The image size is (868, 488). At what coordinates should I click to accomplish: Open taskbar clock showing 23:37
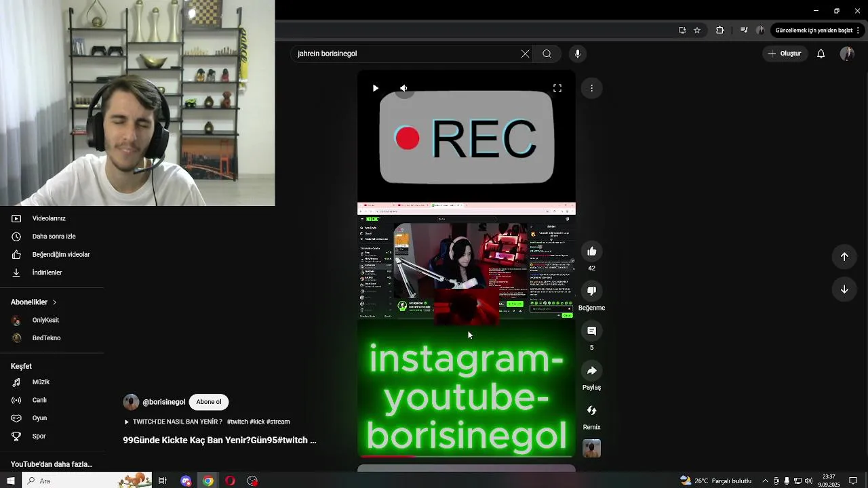coord(829,481)
